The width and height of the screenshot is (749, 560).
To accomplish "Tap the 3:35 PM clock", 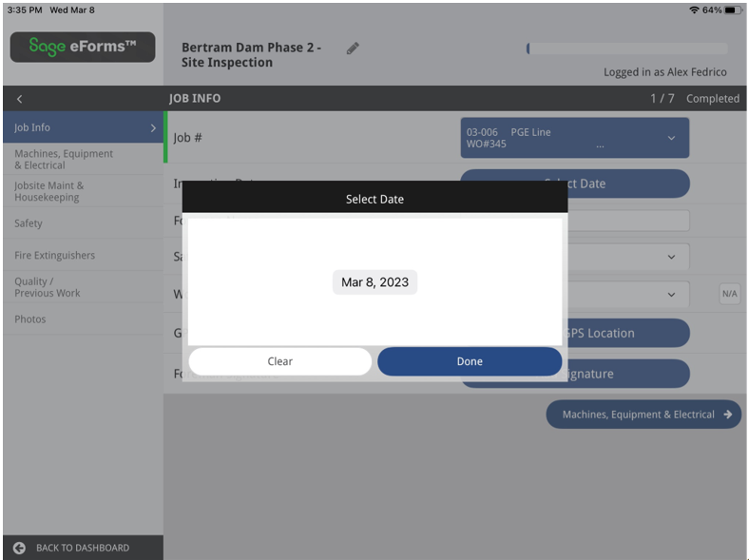I will (25, 10).
